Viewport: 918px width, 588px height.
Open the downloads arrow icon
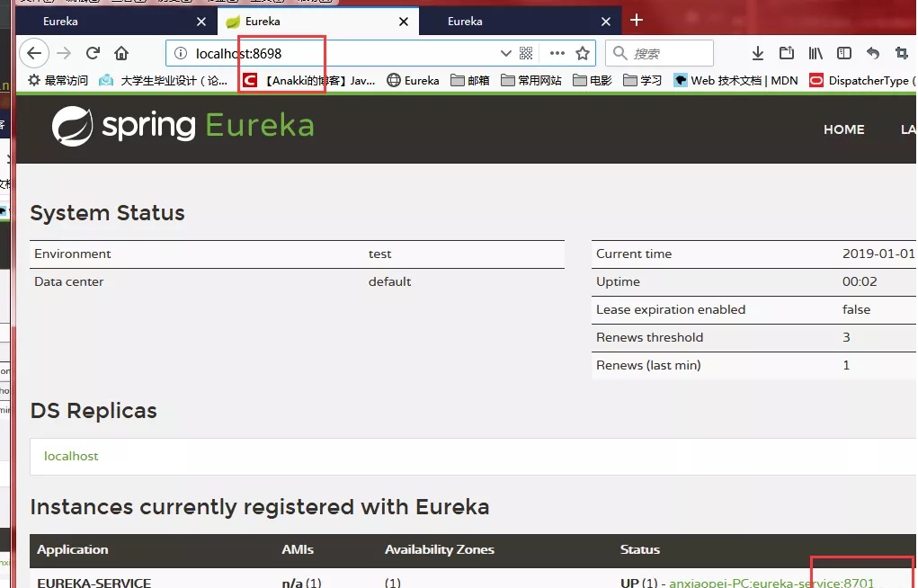click(x=758, y=53)
